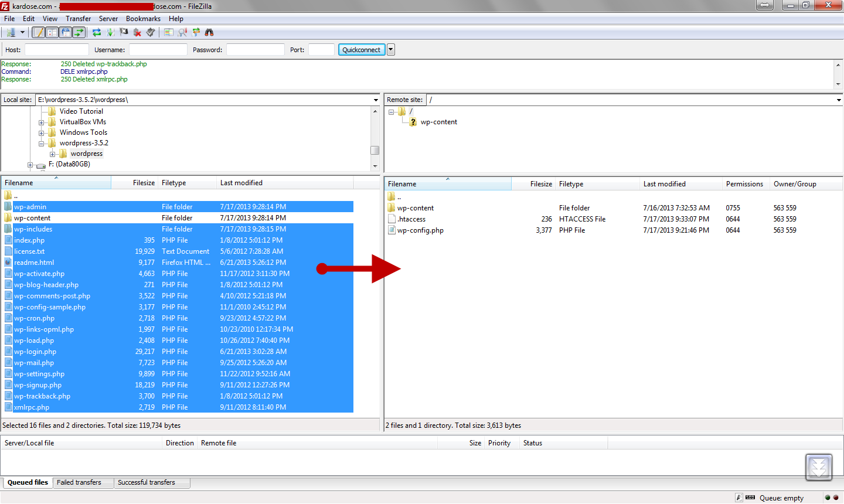
Task: Open the Bookmarks menu
Action: (143, 19)
